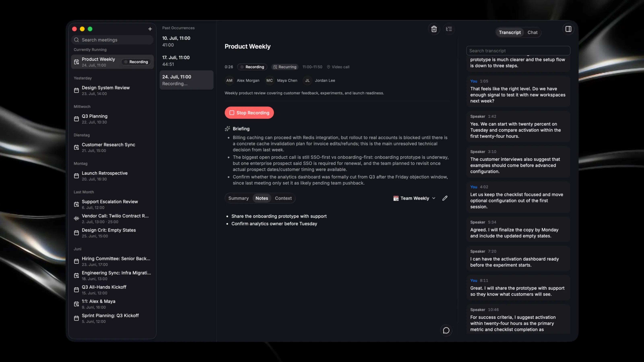Image resolution: width=644 pixels, height=362 pixels.
Task: Click the recurring icon of Engineering Sync
Action: point(76,276)
